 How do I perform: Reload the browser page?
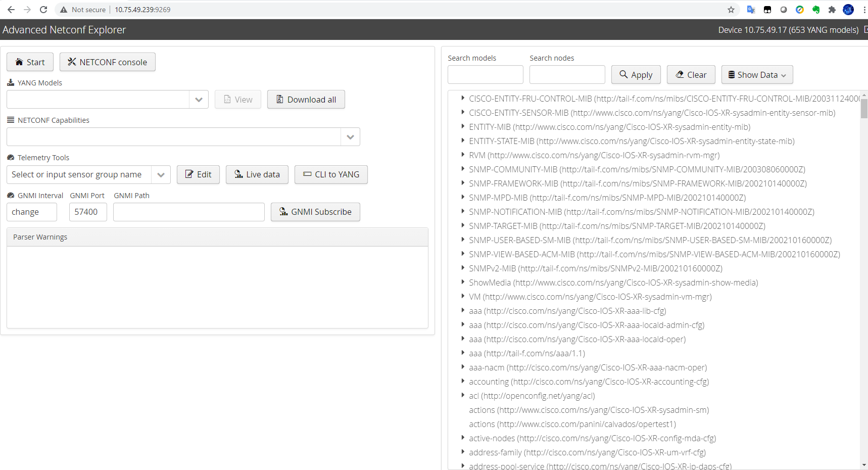pos(43,10)
